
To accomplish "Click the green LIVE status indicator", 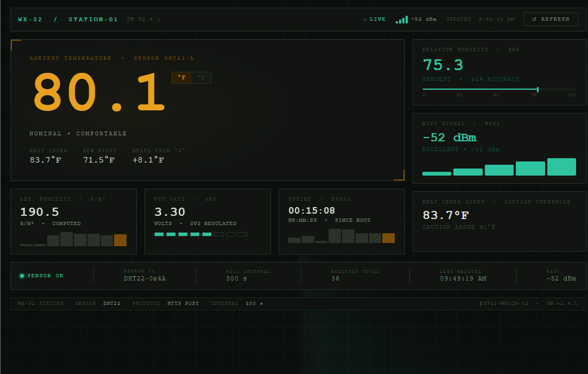I will pyautogui.click(x=374, y=19).
